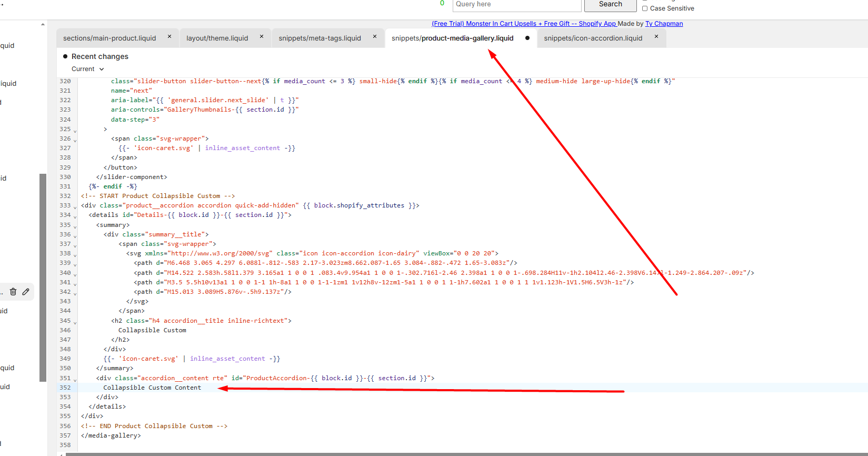Click the 'Collapsible Custom' heading text line 346

click(x=152, y=330)
